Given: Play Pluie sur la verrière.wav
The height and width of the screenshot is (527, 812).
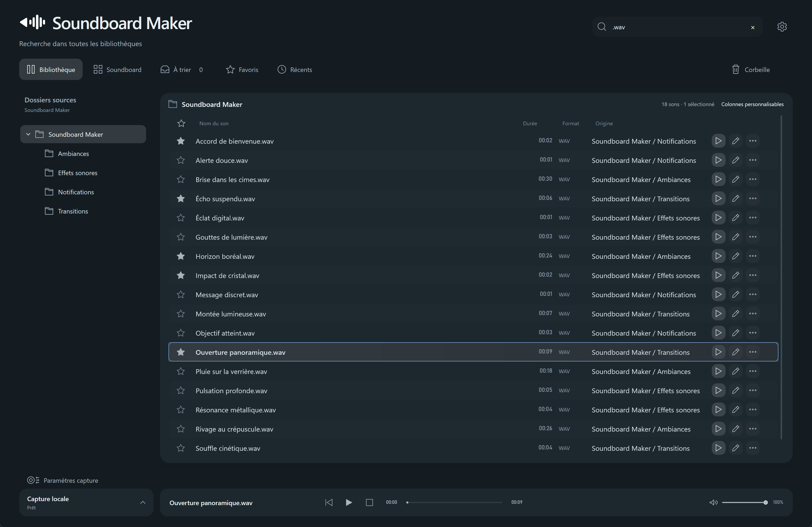Looking at the screenshot, I should click(x=718, y=371).
